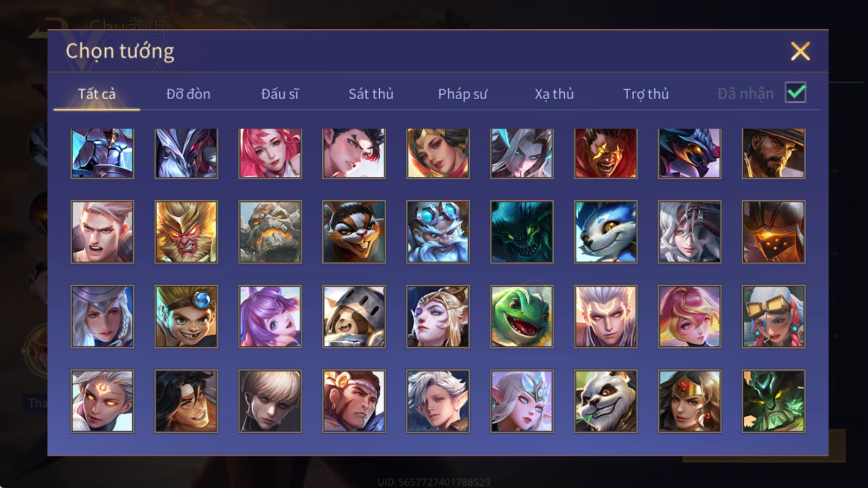Image resolution: width=868 pixels, height=488 pixels.
Task: Select the green horned forest spirit hero
Action: 774,401
